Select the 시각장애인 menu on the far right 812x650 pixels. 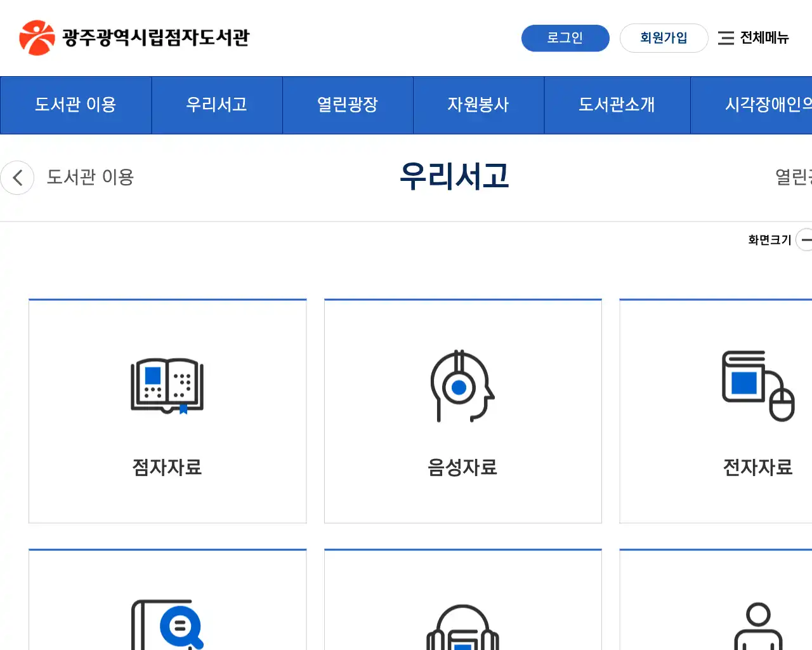click(768, 105)
